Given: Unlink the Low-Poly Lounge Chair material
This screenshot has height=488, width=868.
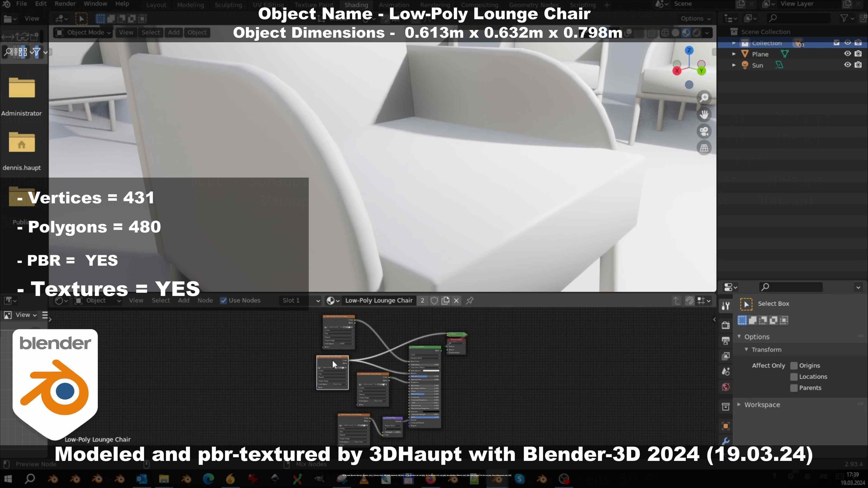Looking at the screenshot, I should [x=456, y=300].
